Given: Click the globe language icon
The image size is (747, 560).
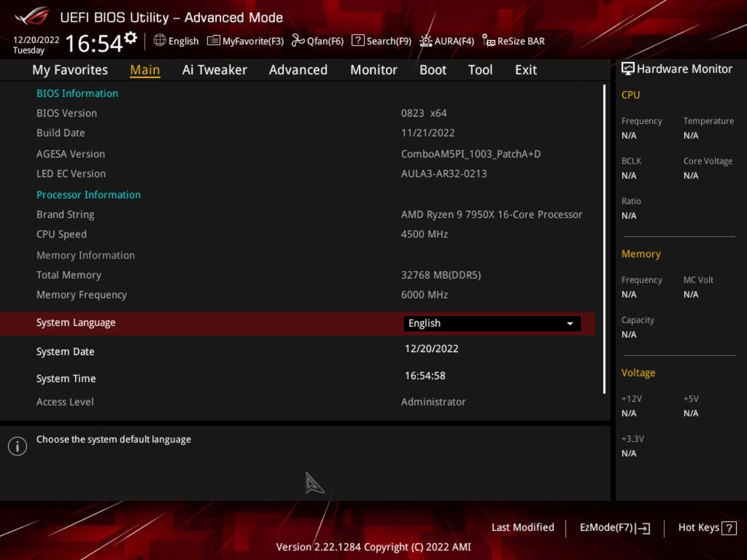Looking at the screenshot, I should coord(160,40).
